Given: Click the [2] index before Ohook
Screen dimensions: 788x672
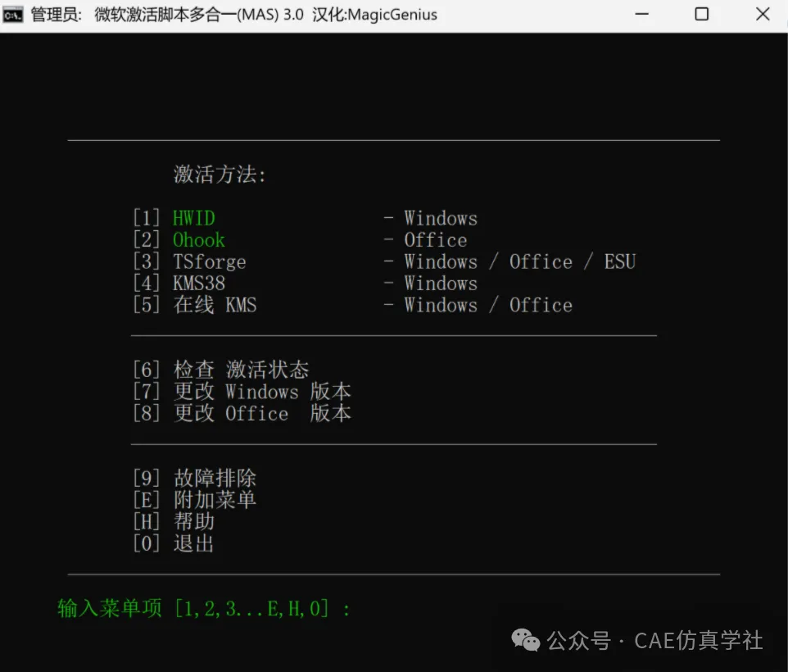Looking at the screenshot, I should (x=147, y=240).
